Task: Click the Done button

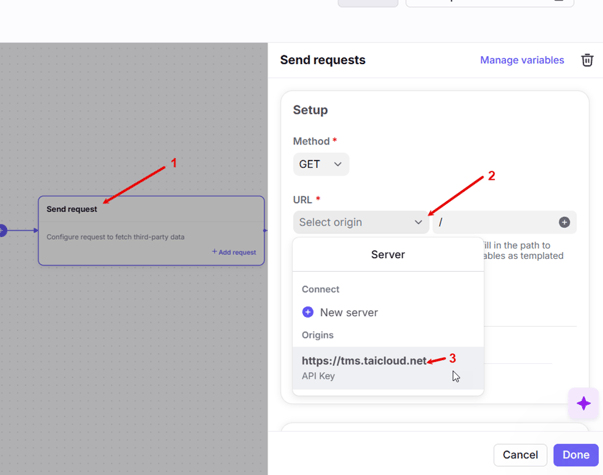Action: 575,454
